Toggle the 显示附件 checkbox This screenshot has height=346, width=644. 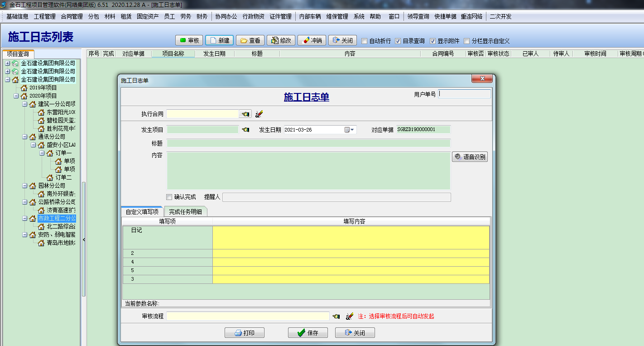tap(433, 41)
